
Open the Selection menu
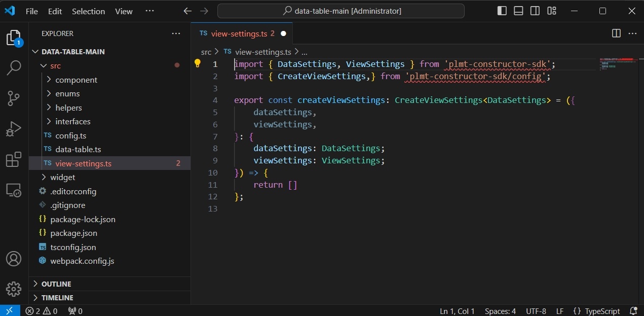pos(88,11)
